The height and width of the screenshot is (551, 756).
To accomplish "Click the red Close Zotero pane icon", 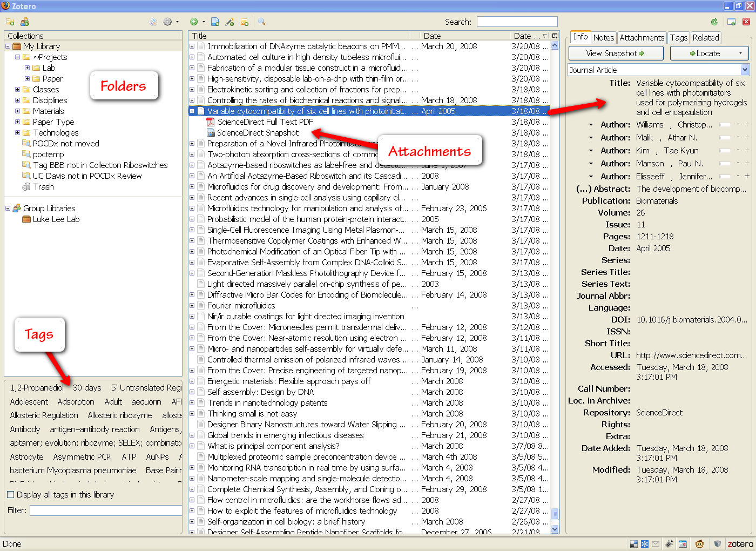I will 746,22.
